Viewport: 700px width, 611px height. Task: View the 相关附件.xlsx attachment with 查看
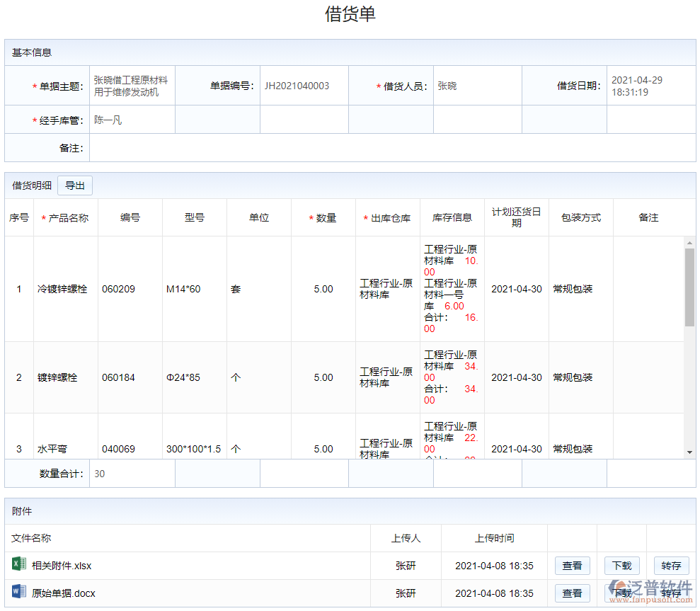572,566
